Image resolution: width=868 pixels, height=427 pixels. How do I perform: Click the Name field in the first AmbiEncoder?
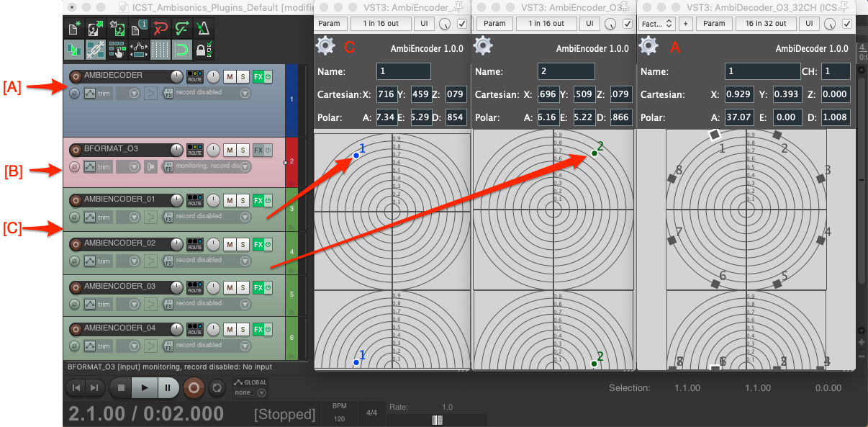(x=403, y=71)
